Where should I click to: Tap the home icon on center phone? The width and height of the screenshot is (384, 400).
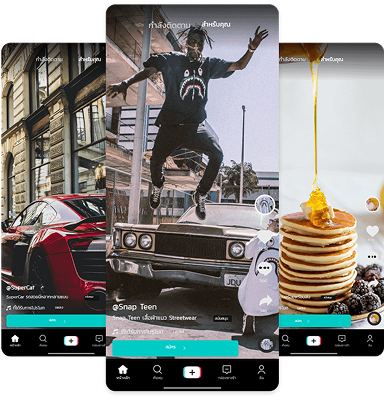click(x=123, y=369)
